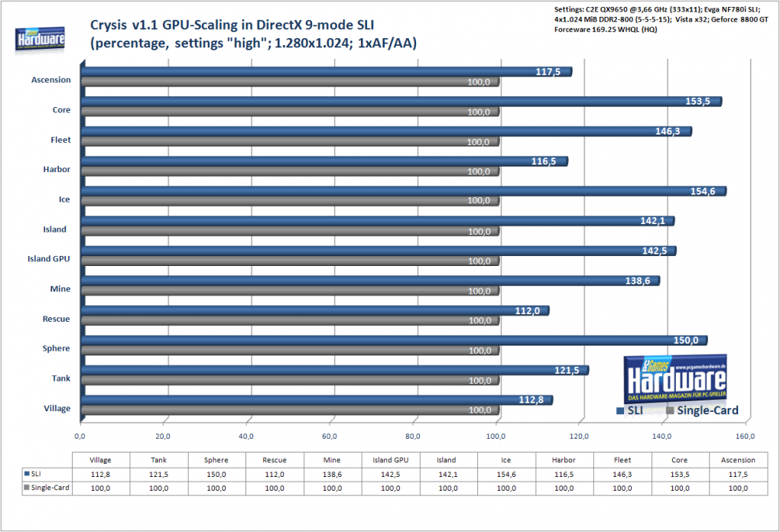This screenshot has width=780, height=532.
Task: Select the 'Harbor' y-axis label
Action: pos(57,169)
